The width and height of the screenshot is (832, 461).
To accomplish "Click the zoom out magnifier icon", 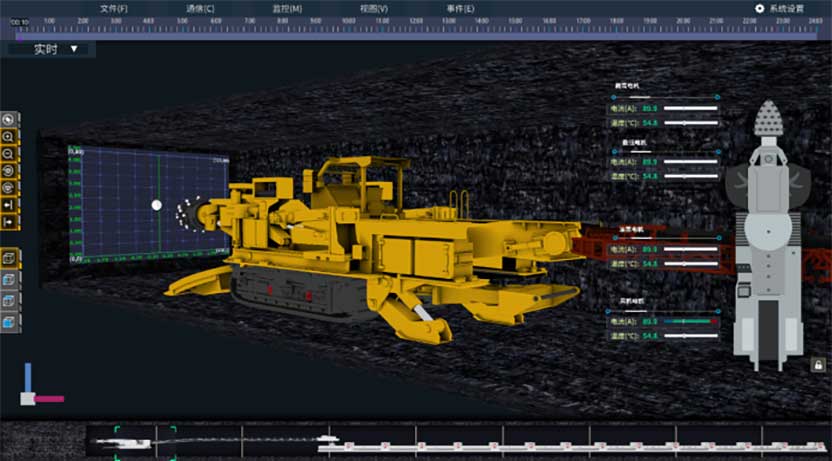I will (x=9, y=154).
